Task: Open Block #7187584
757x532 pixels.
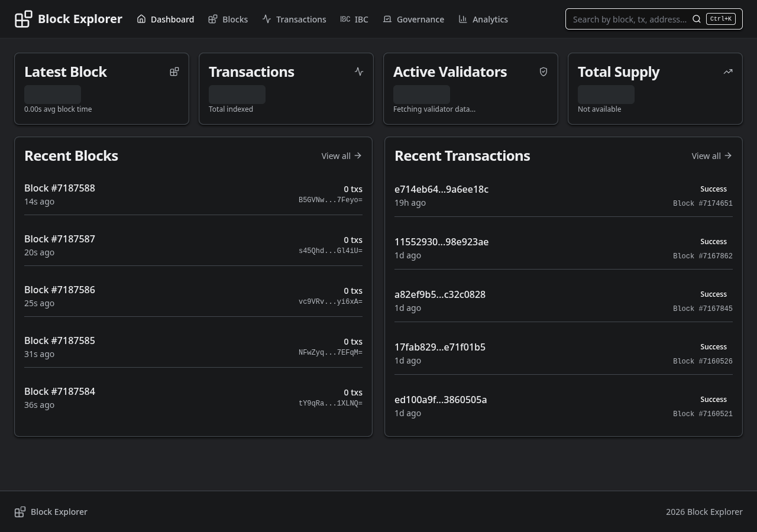Action: [x=60, y=391]
